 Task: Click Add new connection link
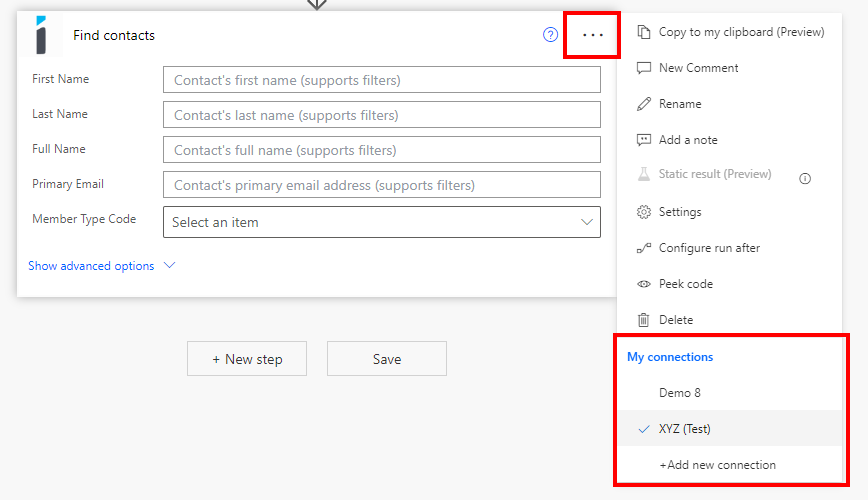tap(717, 465)
